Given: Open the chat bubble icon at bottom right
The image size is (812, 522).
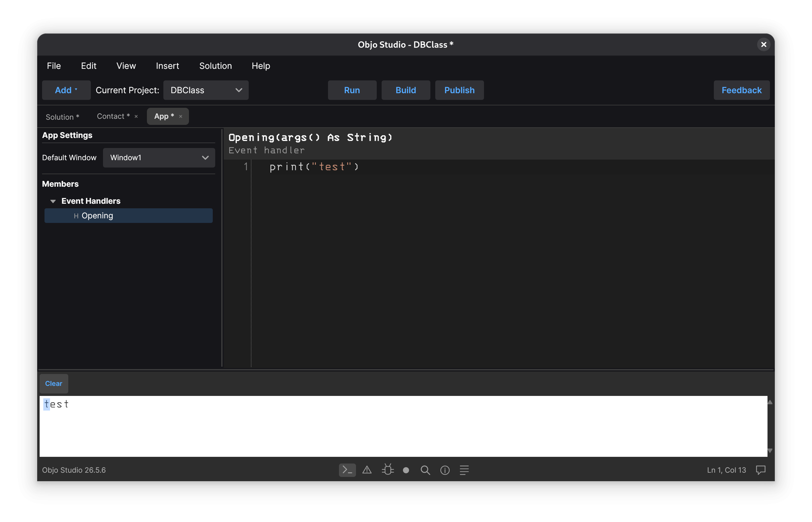Looking at the screenshot, I should pos(760,470).
